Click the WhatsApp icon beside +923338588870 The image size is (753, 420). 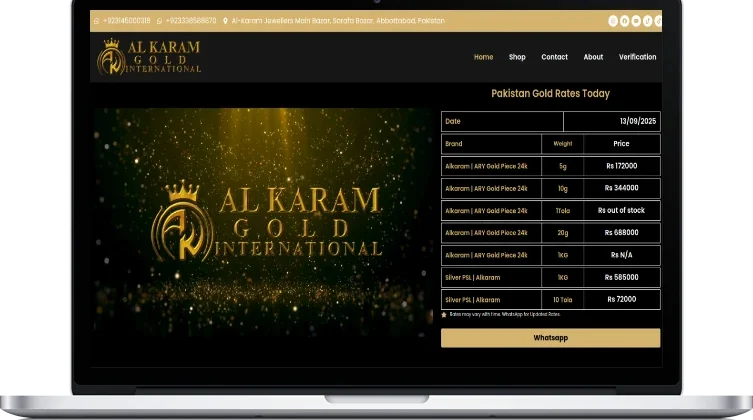click(159, 21)
